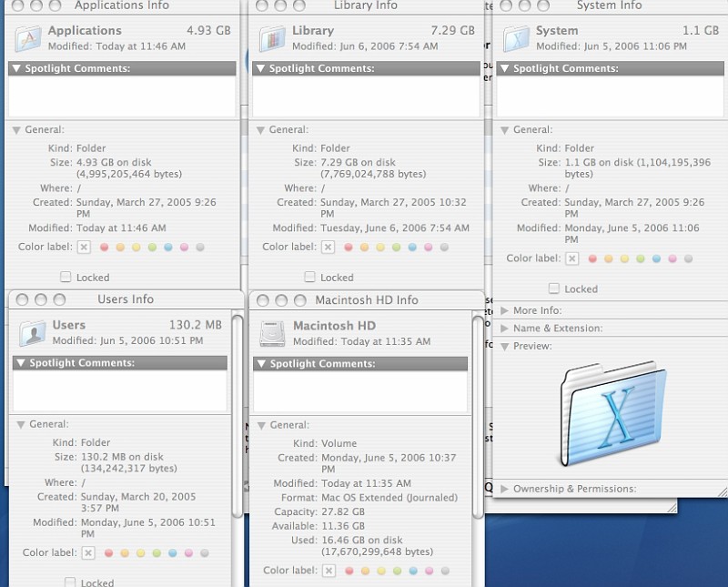Clear color label in Applications Info

(x=84, y=247)
